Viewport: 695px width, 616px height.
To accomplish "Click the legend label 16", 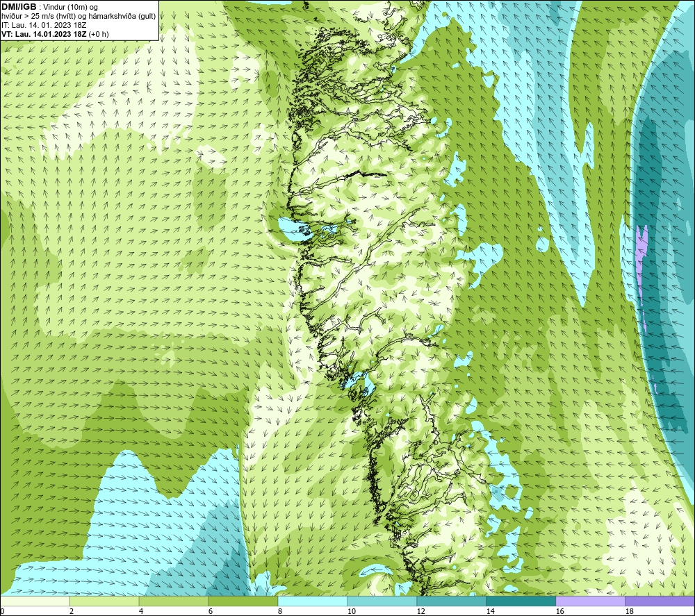I will (559, 612).
